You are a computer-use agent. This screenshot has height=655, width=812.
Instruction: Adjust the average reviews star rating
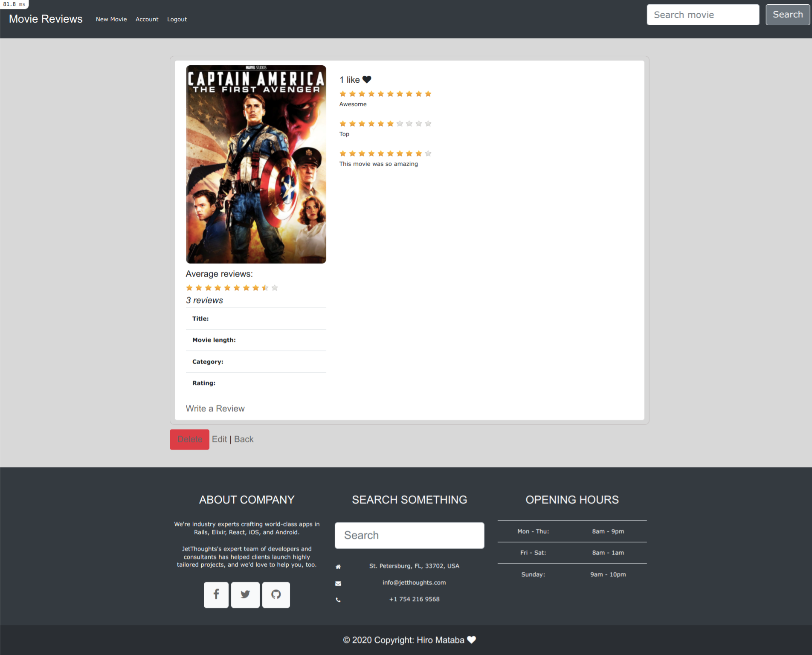coord(232,287)
